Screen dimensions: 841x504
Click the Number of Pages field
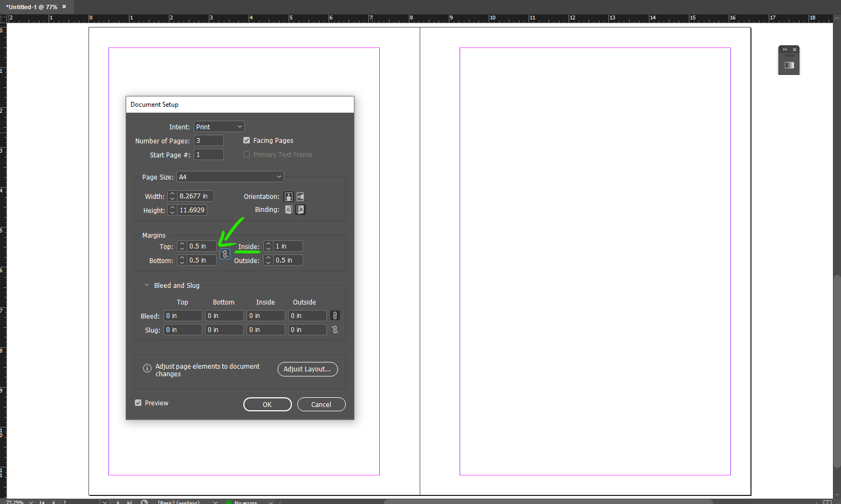click(209, 141)
